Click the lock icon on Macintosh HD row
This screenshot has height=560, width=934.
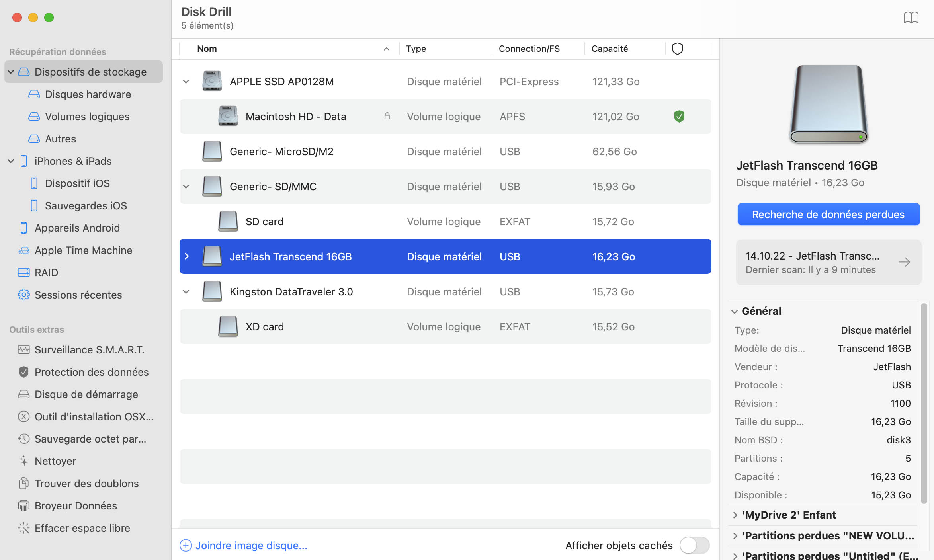click(x=387, y=116)
